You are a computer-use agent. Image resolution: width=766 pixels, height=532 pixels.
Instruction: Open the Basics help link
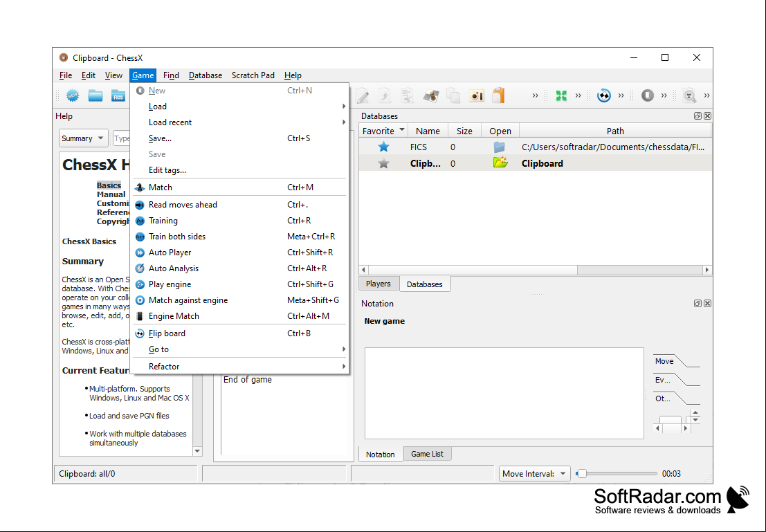coord(109,185)
